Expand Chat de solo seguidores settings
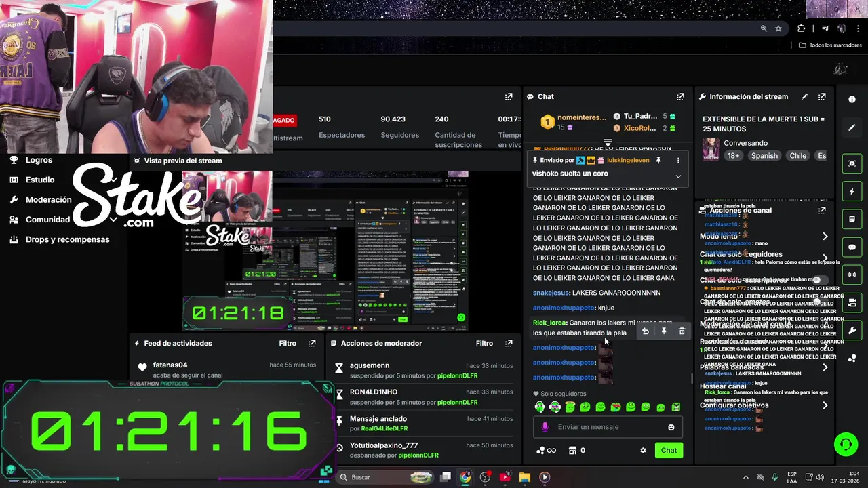This screenshot has height=488, width=868. [x=825, y=258]
